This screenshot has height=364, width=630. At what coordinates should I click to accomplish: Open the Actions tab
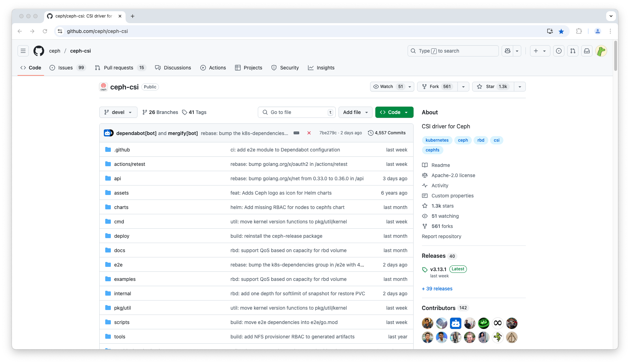tap(213, 68)
